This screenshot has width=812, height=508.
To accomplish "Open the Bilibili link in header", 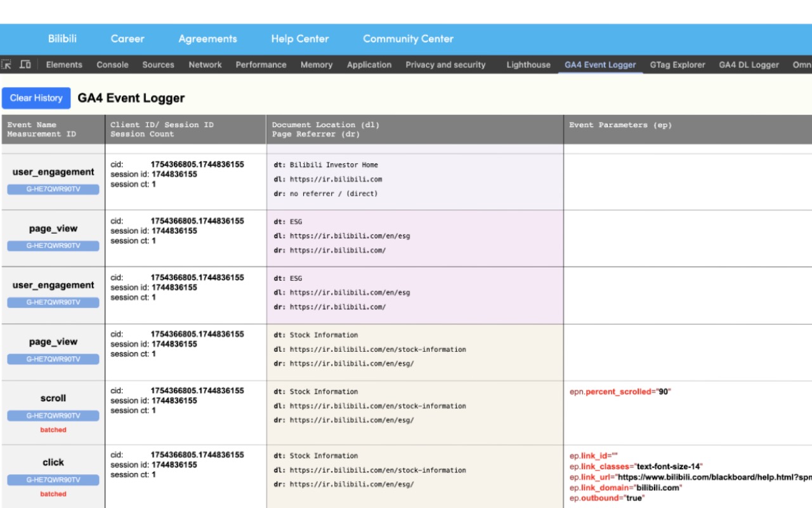I will pos(62,39).
